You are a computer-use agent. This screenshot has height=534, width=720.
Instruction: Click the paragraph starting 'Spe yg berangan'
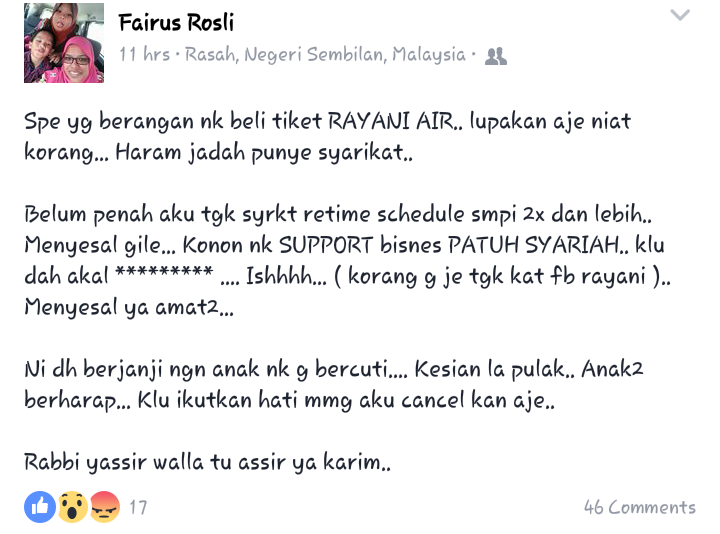(x=327, y=136)
